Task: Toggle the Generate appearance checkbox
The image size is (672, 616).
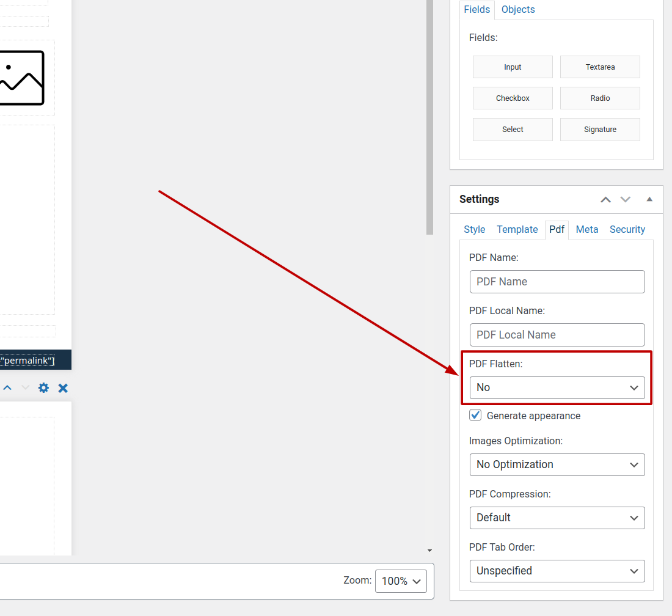Action: 475,416
